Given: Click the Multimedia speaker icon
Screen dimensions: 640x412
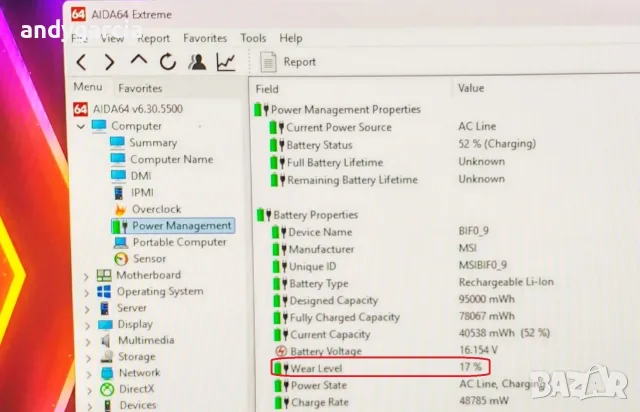Looking at the screenshot, I should coord(105,341).
